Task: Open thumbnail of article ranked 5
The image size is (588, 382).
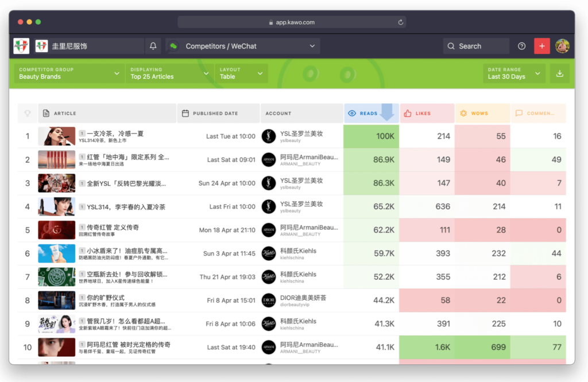Action: point(57,230)
